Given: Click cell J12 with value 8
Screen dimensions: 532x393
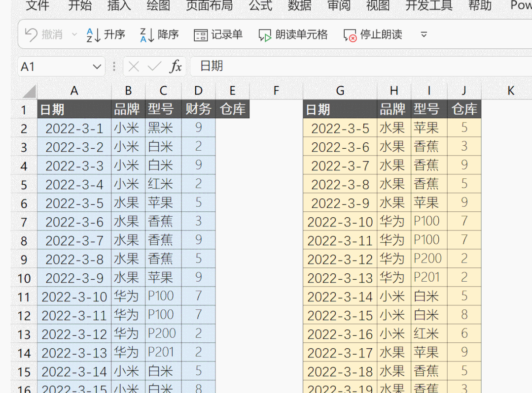Looking at the screenshot, I should (x=464, y=315).
